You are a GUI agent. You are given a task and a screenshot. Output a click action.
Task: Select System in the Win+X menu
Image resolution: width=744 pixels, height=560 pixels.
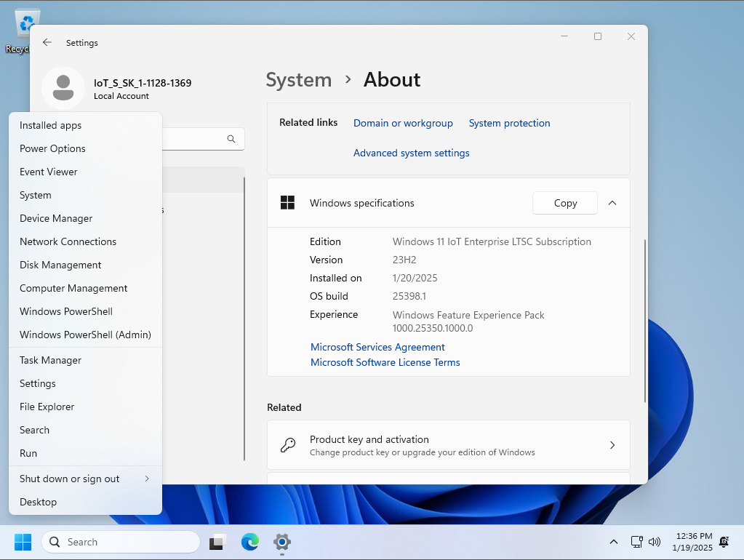[85, 195]
